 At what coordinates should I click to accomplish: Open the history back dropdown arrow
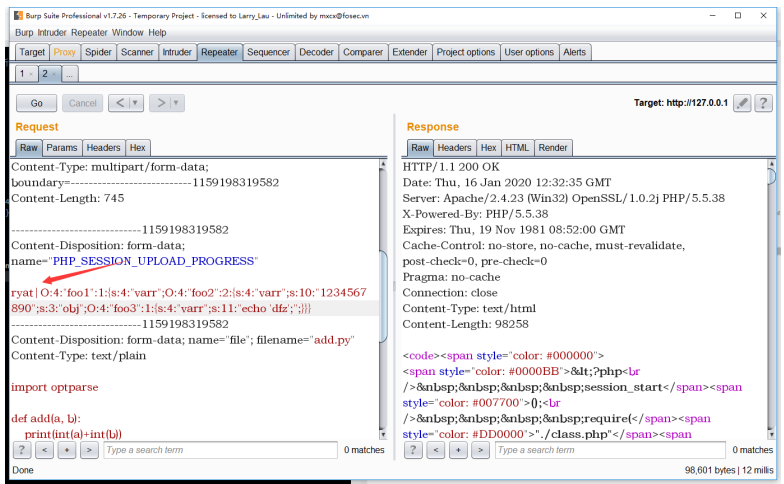pyautogui.click(x=136, y=103)
